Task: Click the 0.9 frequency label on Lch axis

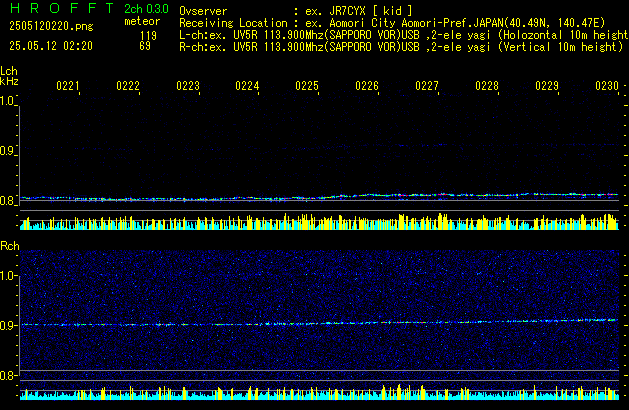Action: (7, 151)
